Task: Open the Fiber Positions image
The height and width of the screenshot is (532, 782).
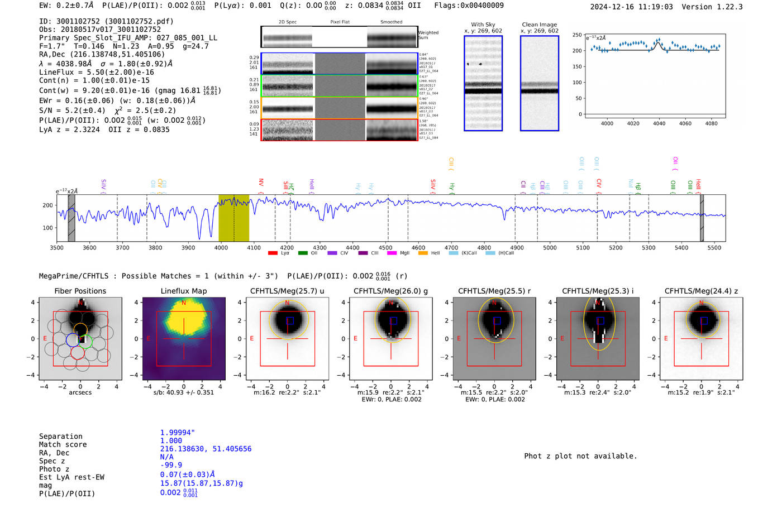Action: tap(80, 338)
